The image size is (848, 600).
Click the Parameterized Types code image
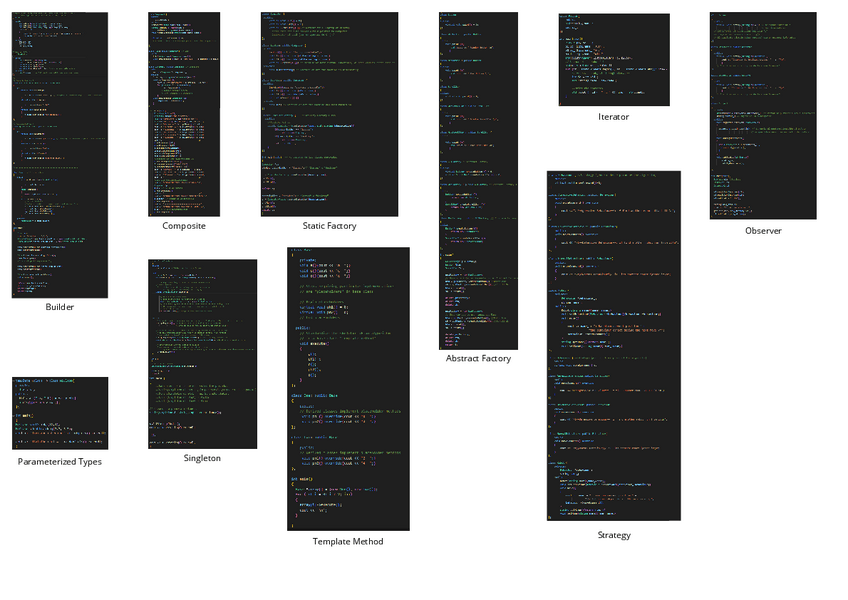tap(59, 413)
